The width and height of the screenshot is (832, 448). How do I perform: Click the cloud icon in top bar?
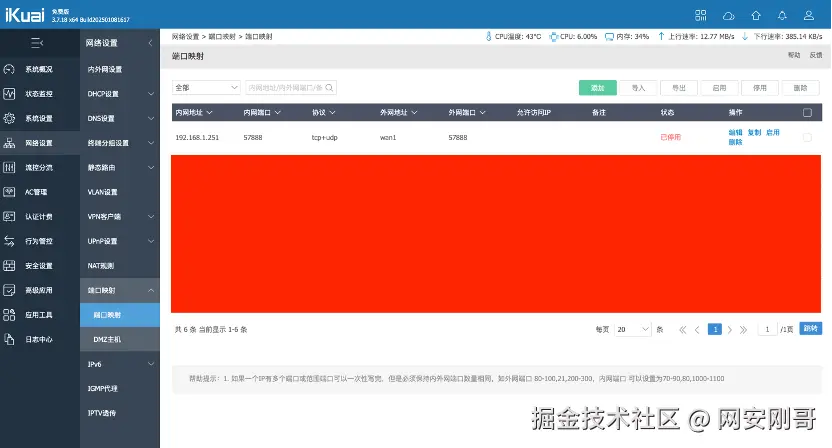point(729,16)
